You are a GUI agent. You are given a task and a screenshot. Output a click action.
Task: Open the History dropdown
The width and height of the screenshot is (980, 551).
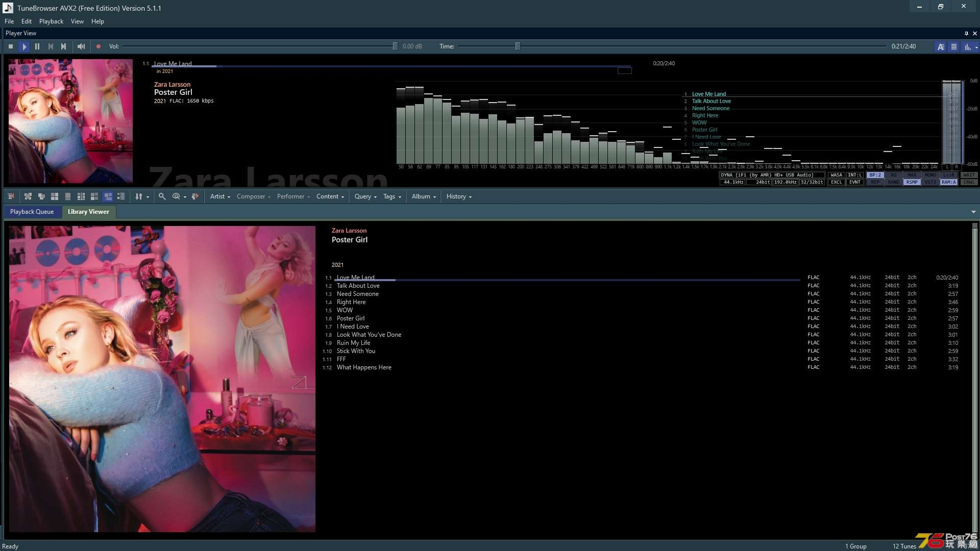pyautogui.click(x=459, y=196)
